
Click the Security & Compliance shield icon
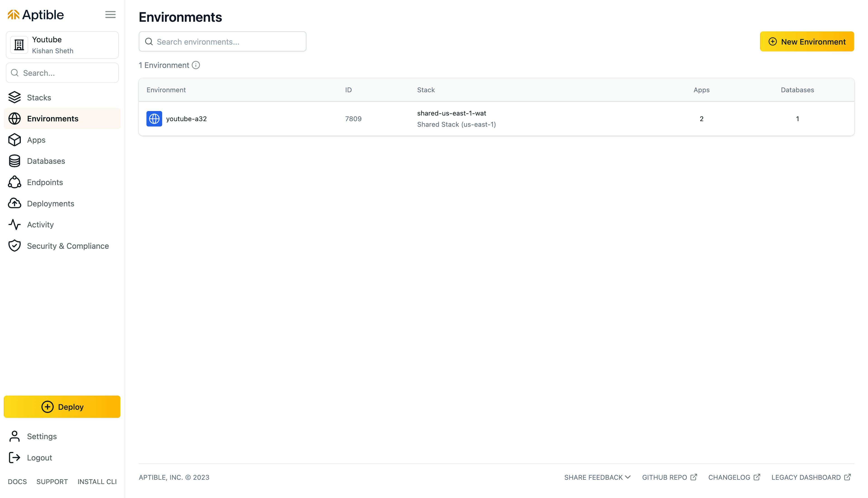[x=14, y=246]
